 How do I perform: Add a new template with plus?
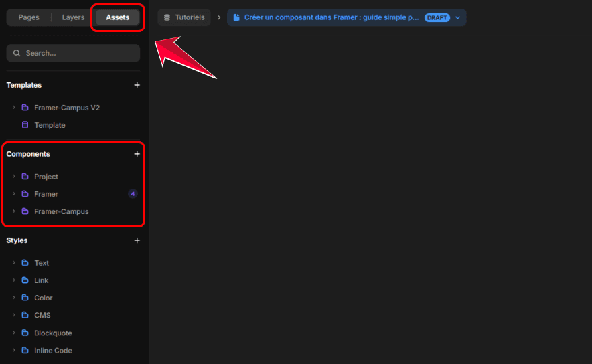pos(137,85)
